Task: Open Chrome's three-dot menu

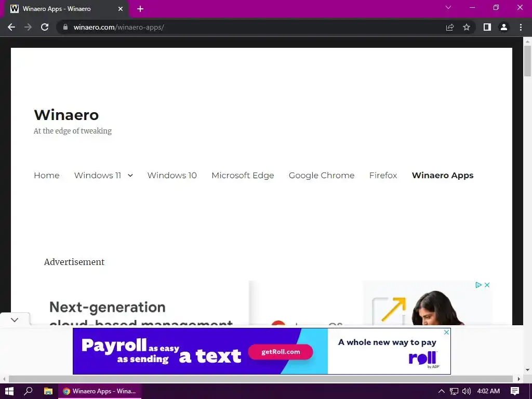Action: [521, 27]
